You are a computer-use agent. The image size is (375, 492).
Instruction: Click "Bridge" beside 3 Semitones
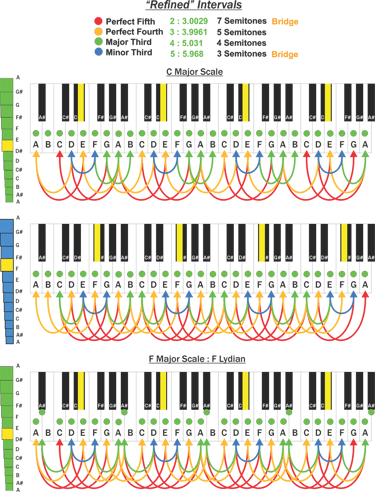pos(285,54)
